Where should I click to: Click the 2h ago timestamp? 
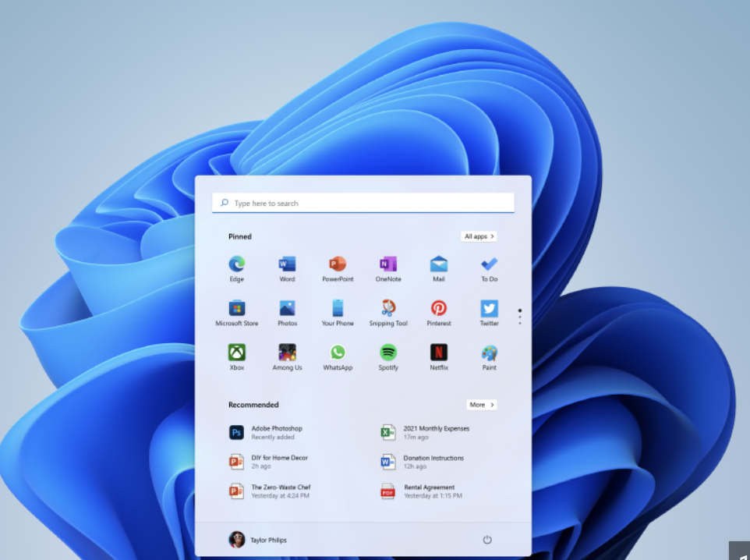260,466
